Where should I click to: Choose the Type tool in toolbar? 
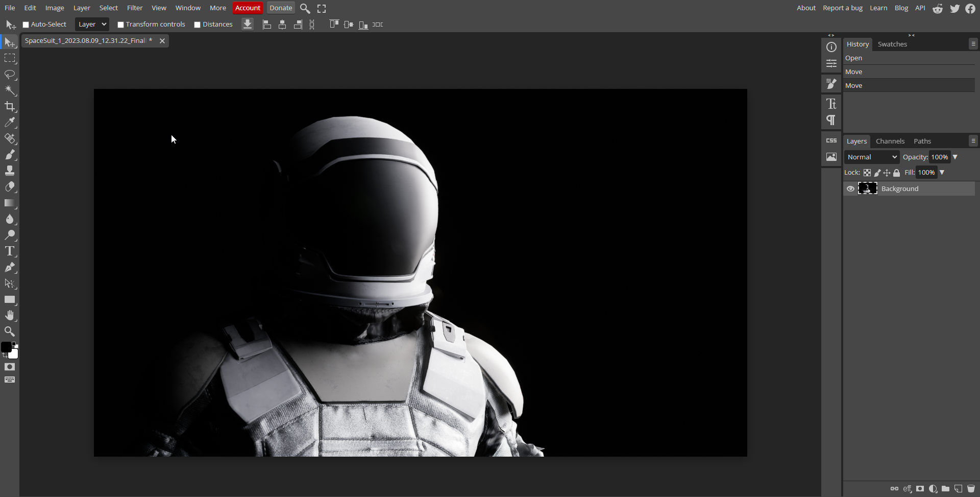pos(10,251)
